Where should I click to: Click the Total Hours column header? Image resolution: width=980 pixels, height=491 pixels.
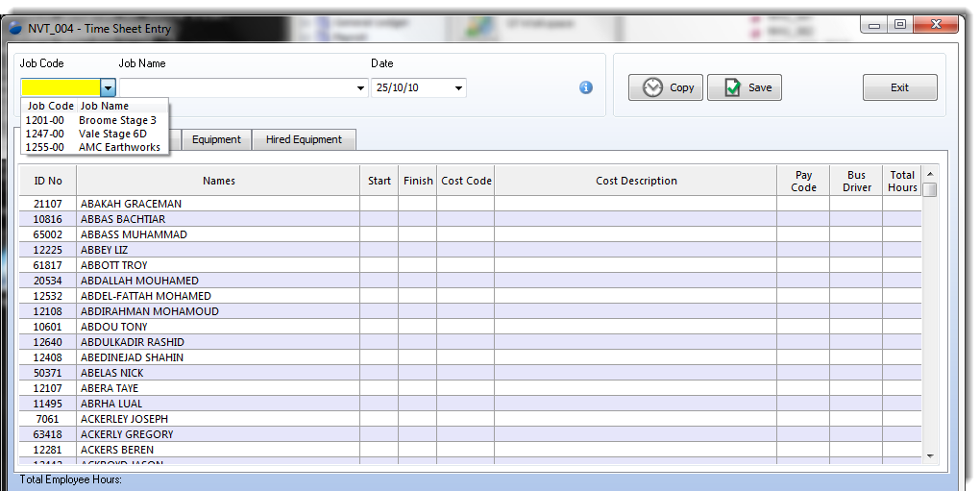pos(902,181)
